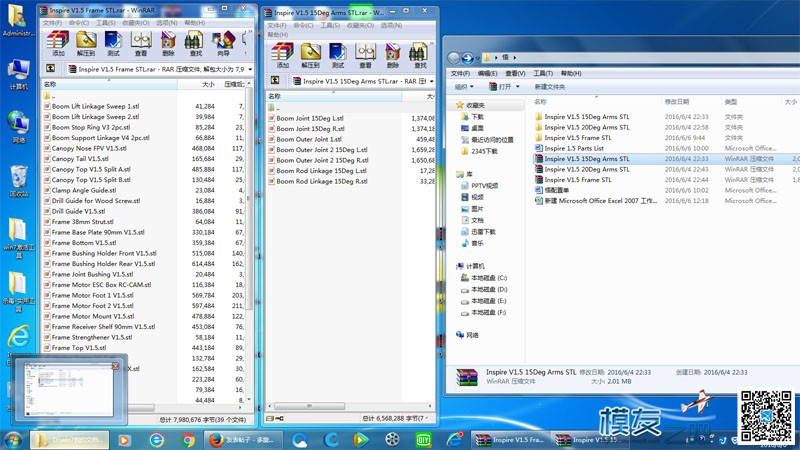The width and height of the screenshot is (800, 450).
Task: Collapse Libraries (库) section in Explorer sidebar
Action: click(464, 174)
